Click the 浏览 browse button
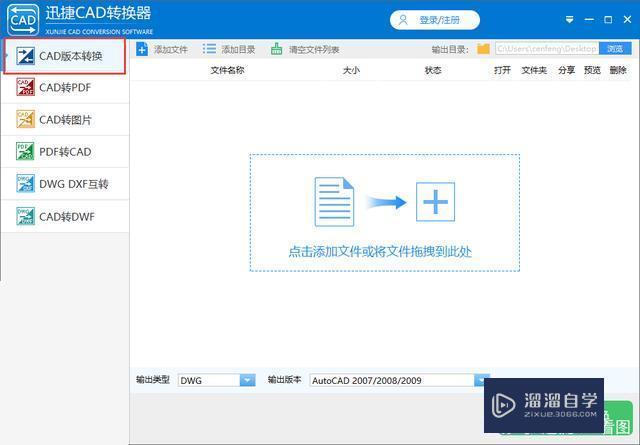640x445 pixels. click(615, 49)
